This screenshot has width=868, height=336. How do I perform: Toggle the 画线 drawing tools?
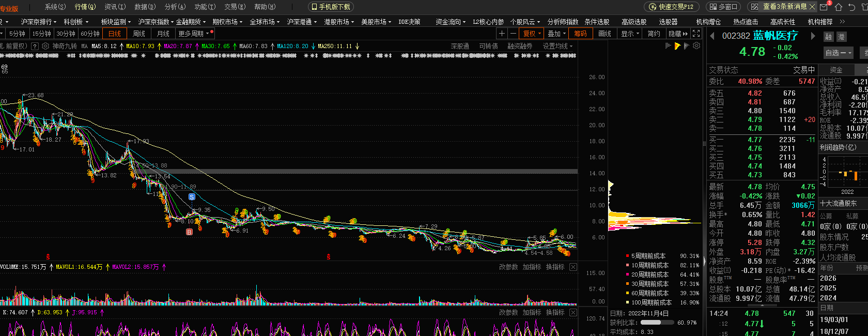coord(605,34)
